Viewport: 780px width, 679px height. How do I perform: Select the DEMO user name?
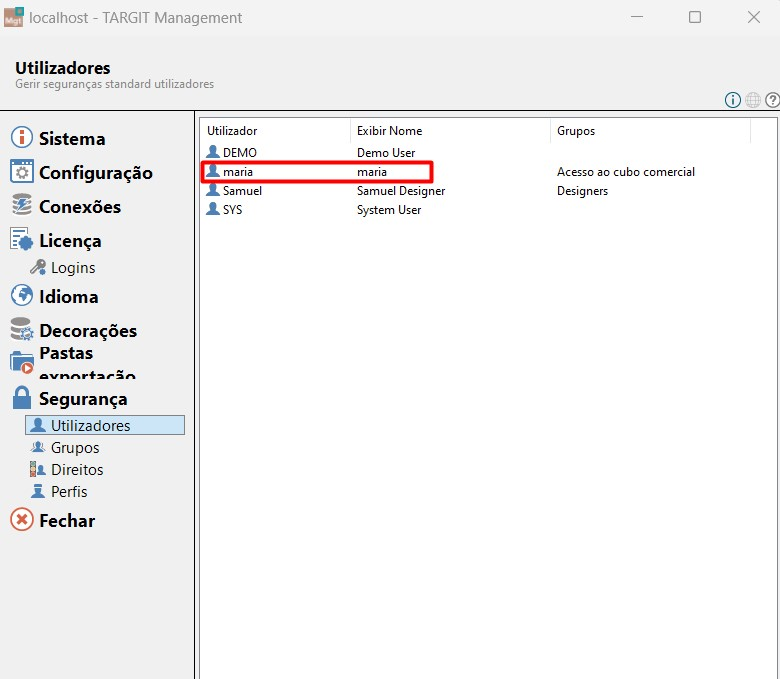pyautogui.click(x=240, y=152)
